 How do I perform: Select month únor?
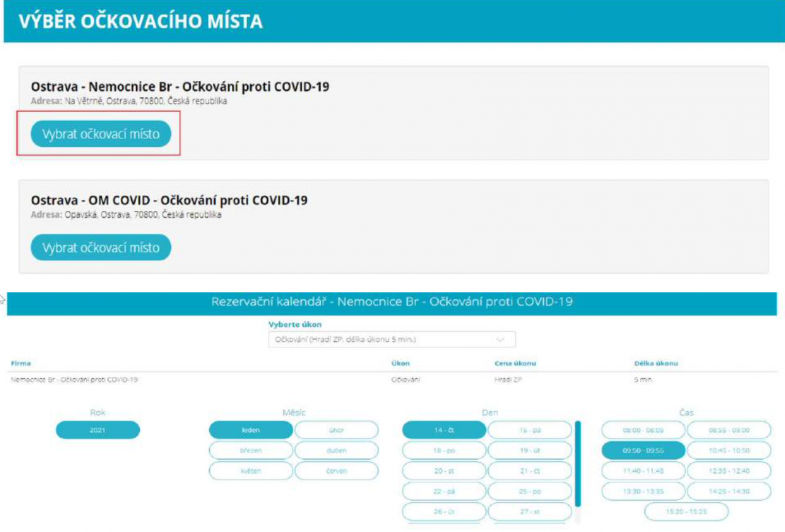point(337,430)
